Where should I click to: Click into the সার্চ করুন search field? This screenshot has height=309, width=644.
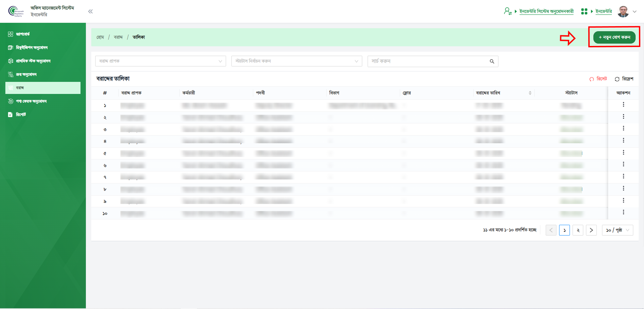click(x=428, y=61)
